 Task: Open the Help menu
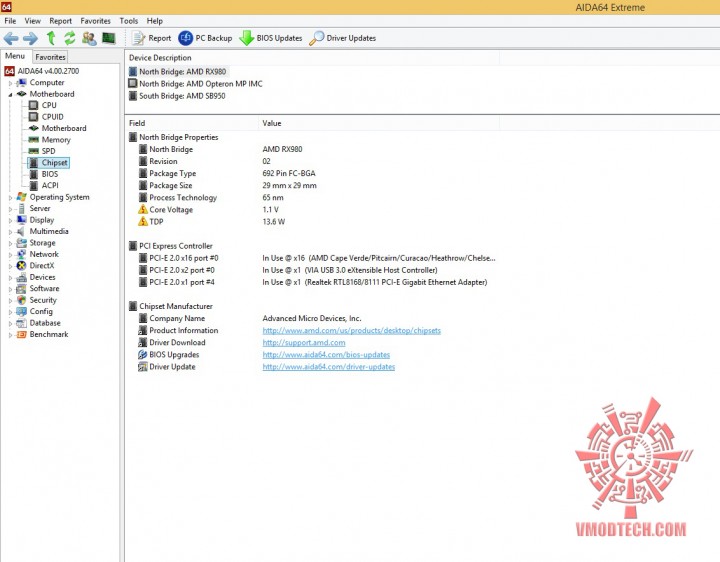pyautogui.click(x=155, y=21)
